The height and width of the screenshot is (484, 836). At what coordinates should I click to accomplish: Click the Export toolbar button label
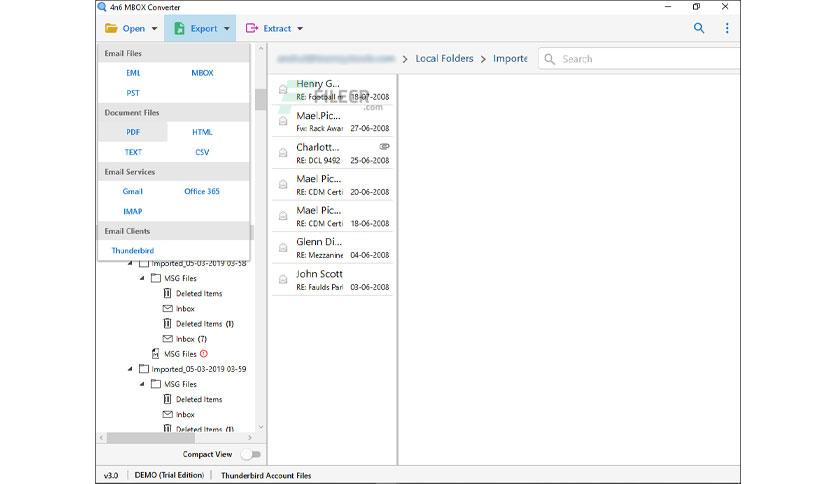[x=204, y=29]
